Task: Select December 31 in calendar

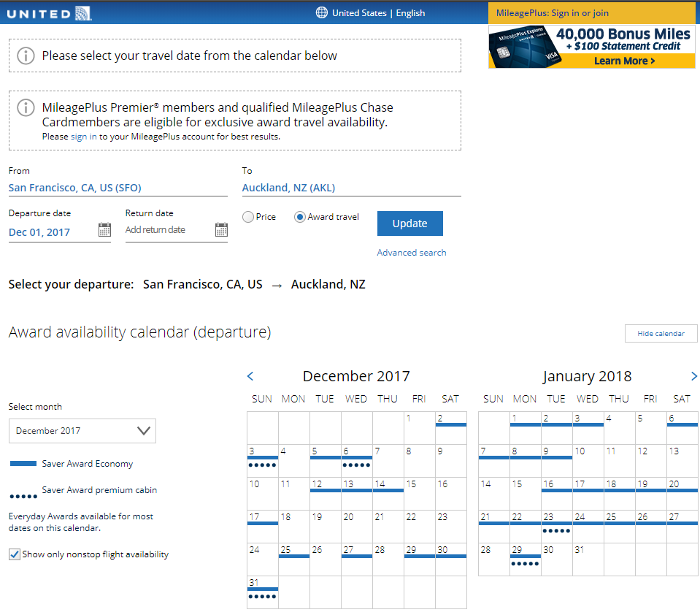Action: pos(263,592)
